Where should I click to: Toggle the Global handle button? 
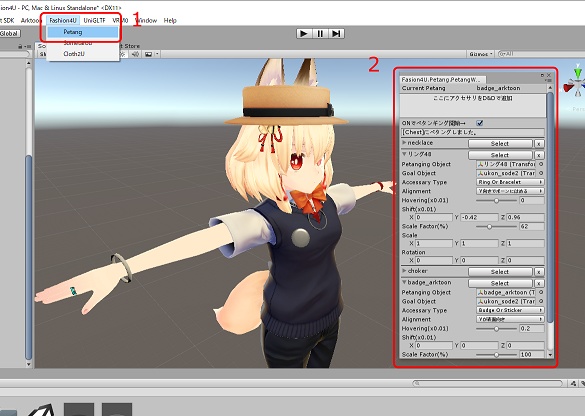(9, 34)
